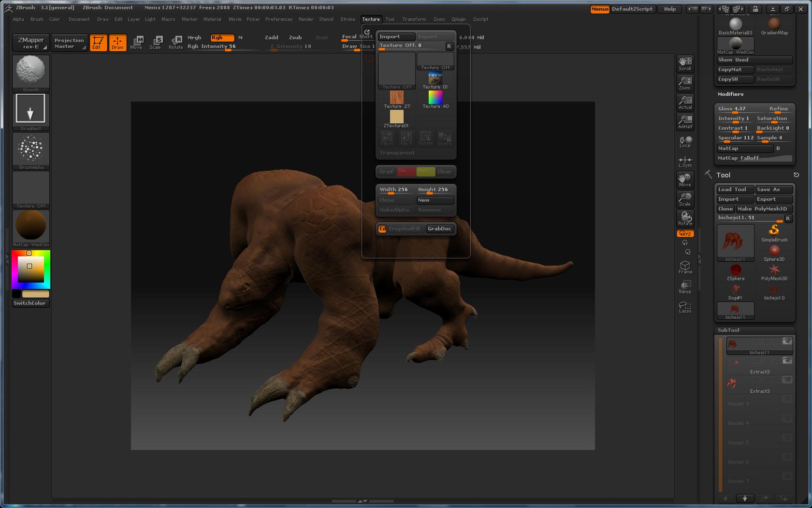Viewport: 812px width, 508px height.
Task: Select the Texture 27 thumbnail
Action: (x=396, y=99)
